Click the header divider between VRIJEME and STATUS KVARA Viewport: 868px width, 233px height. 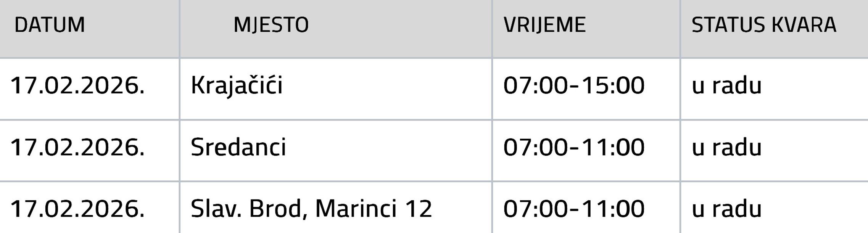(x=680, y=29)
